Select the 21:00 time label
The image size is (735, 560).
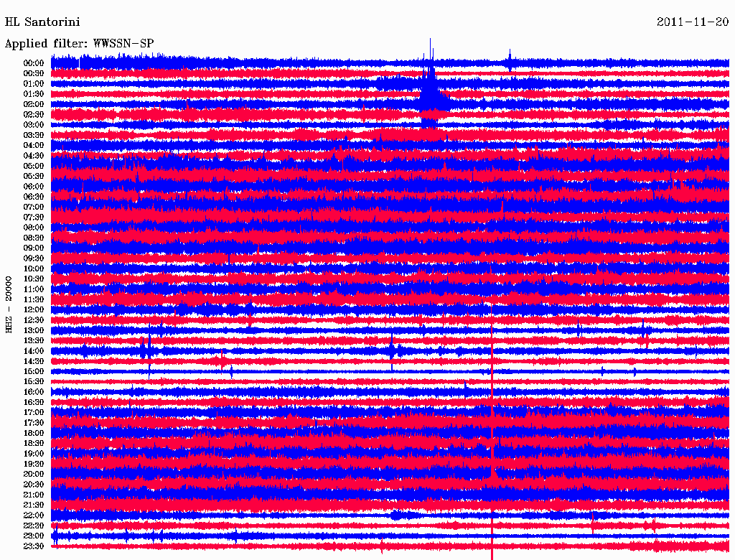tap(34, 495)
